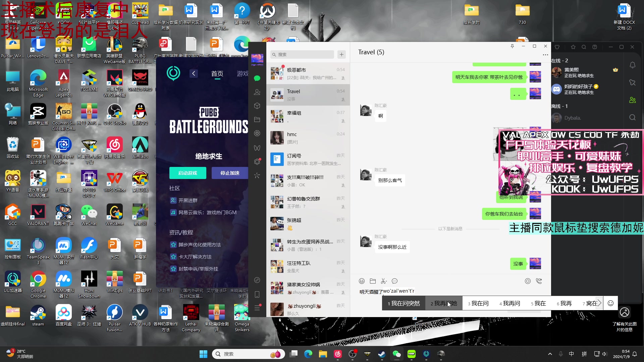This screenshot has height=362, width=644.
Task: Toggle WeChat window pin on top
Action: [512, 46]
